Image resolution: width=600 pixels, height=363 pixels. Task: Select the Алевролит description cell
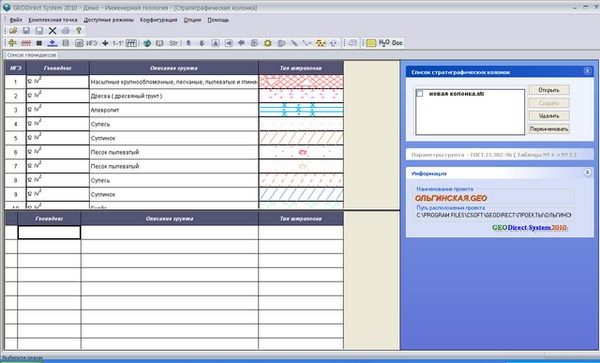click(x=174, y=110)
